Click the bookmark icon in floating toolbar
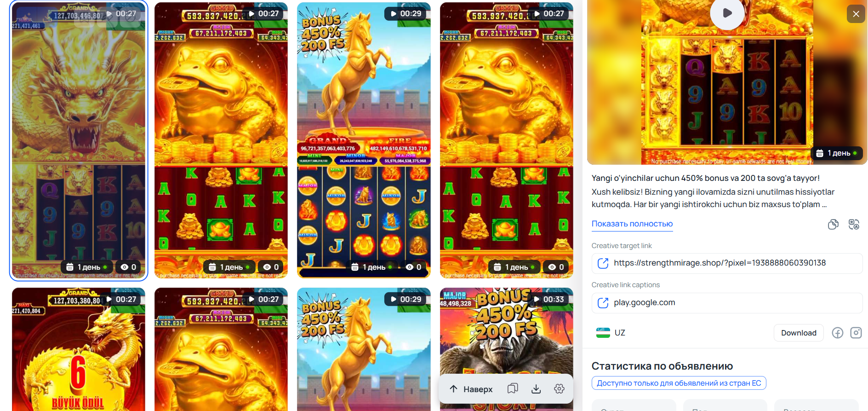 [x=513, y=389]
